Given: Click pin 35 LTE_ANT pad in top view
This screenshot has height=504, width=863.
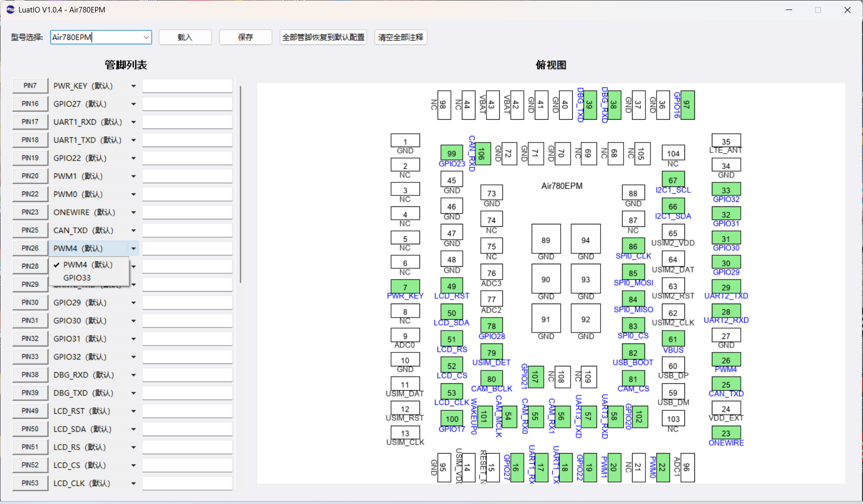Looking at the screenshot, I should pyautogui.click(x=726, y=141).
